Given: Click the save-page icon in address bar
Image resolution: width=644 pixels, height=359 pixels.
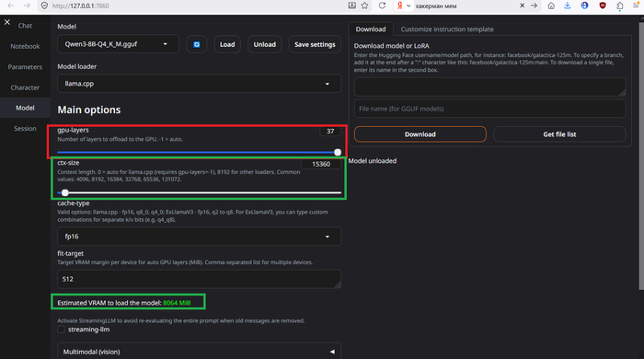Looking at the screenshot, I should coord(352,6).
